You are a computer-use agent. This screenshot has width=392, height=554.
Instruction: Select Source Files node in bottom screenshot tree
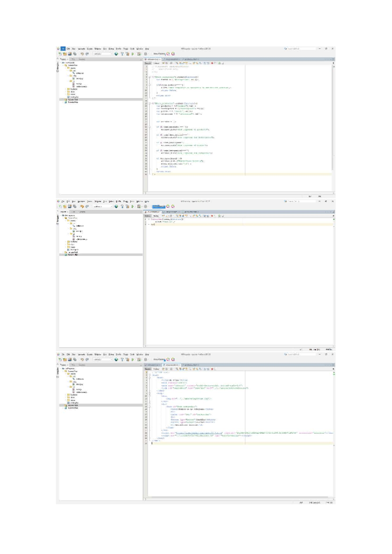[72, 371]
